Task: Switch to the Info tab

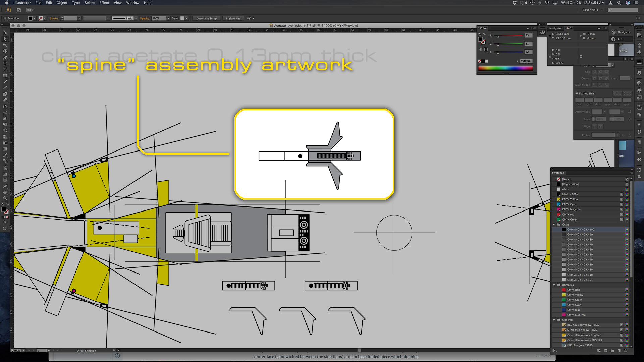Action: (569, 28)
